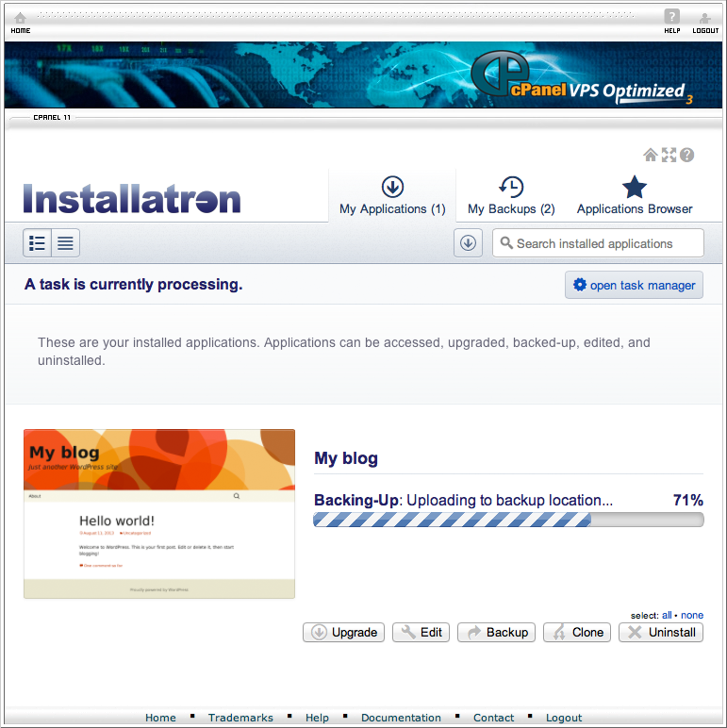Screen dimensions: 727x728
Task: Open the My Backups (2) tab
Action: [x=511, y=195]
